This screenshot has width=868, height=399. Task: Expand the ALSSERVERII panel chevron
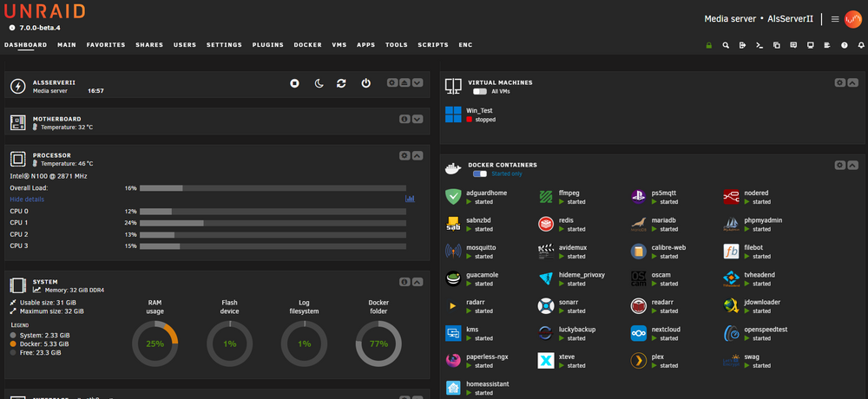pyautogui.click(x=418, y=82)
